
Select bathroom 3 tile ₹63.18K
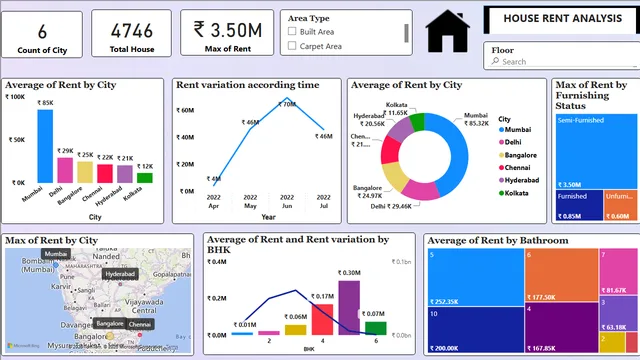[618, 313]
